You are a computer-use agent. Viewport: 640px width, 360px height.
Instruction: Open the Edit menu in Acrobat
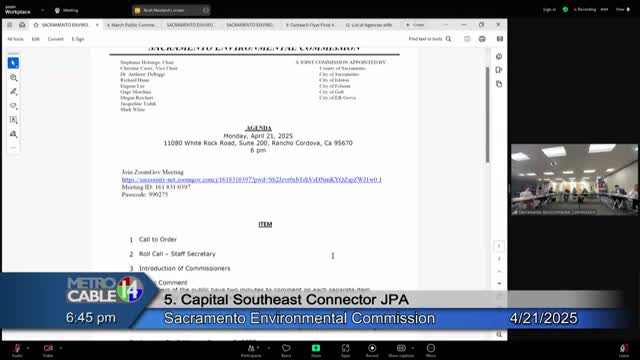tap(36, 39)
